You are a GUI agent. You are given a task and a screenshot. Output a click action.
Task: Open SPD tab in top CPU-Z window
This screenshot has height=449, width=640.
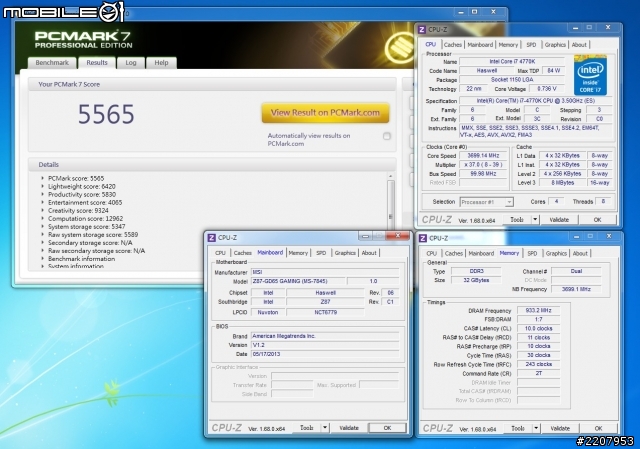[531, 45]
